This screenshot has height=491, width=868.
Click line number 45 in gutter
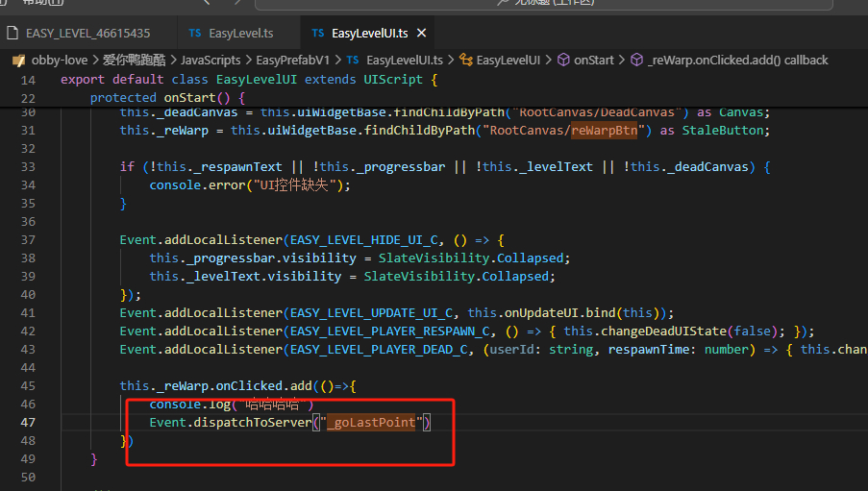coord(28,386)
